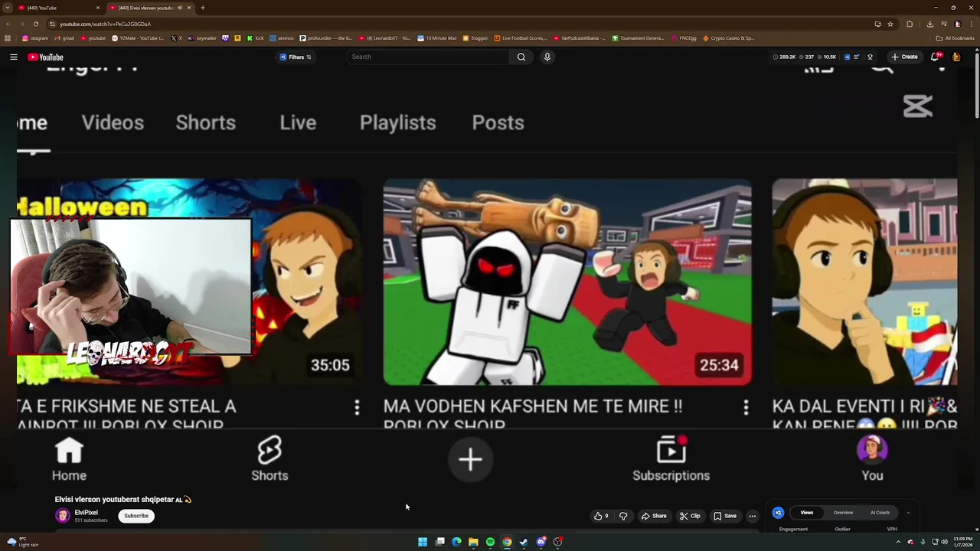Click the vidIQ list icon in header

[x=857, y=57]
